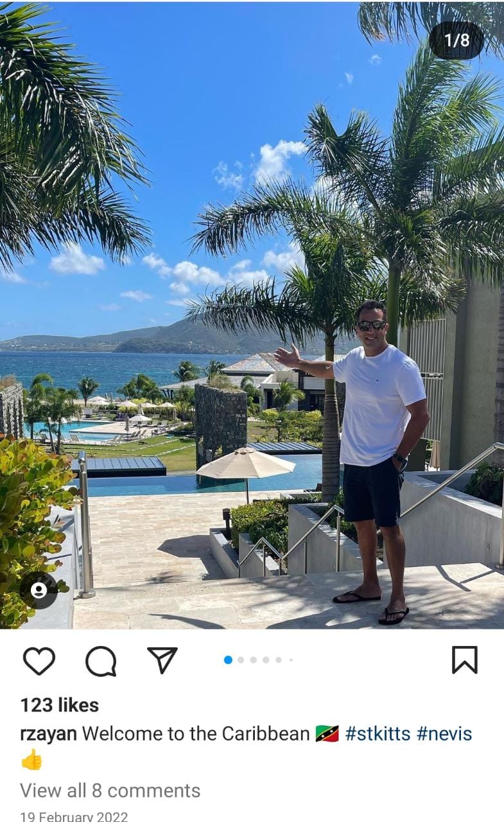The width and height of the screenshot is (504, 822).
Task: Open the rzayan profile from caption
Action: pyautogui.click(x=48, y=734)
